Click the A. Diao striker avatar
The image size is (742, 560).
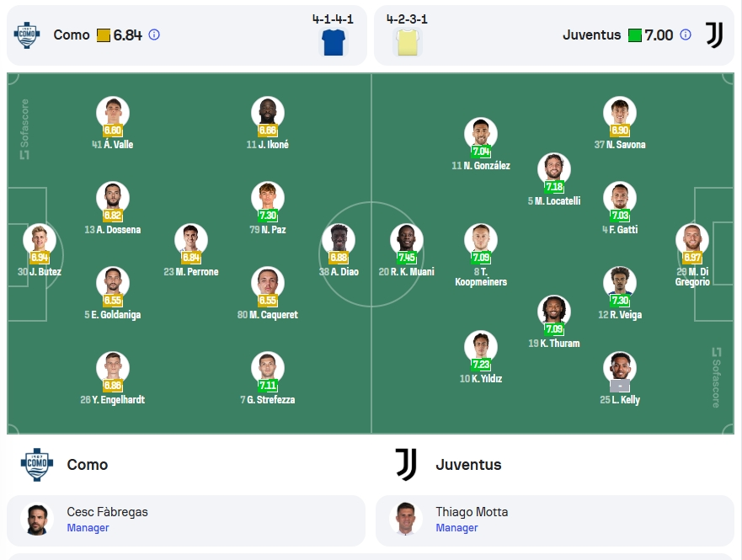pyautogui.click(x=339, y=240)
